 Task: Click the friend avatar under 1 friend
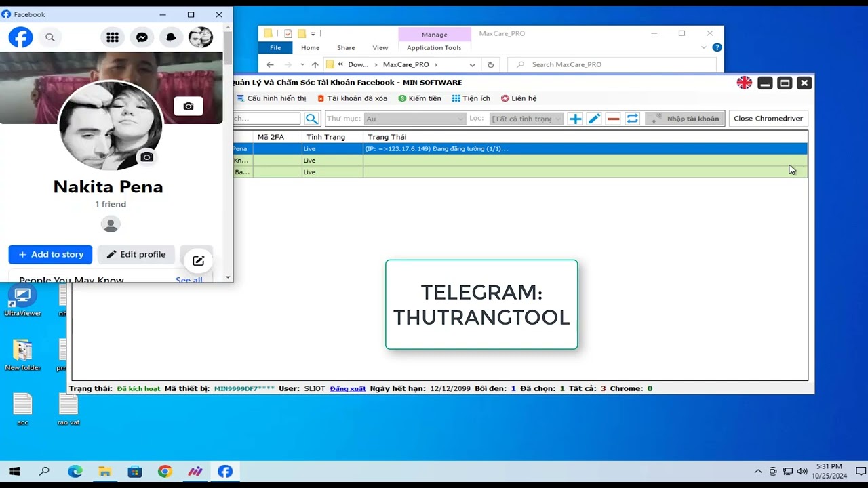tap(111, 224)
